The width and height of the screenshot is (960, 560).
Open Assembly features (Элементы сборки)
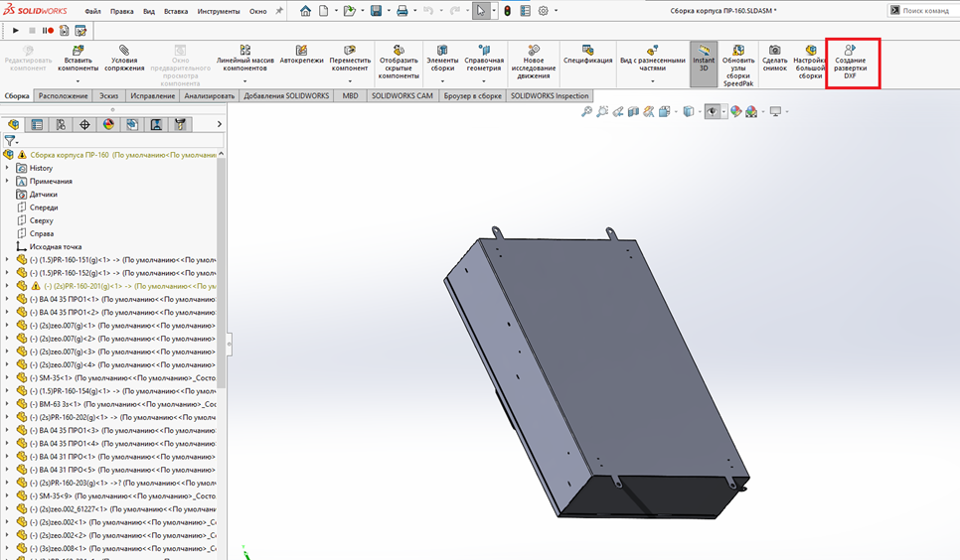442,60
